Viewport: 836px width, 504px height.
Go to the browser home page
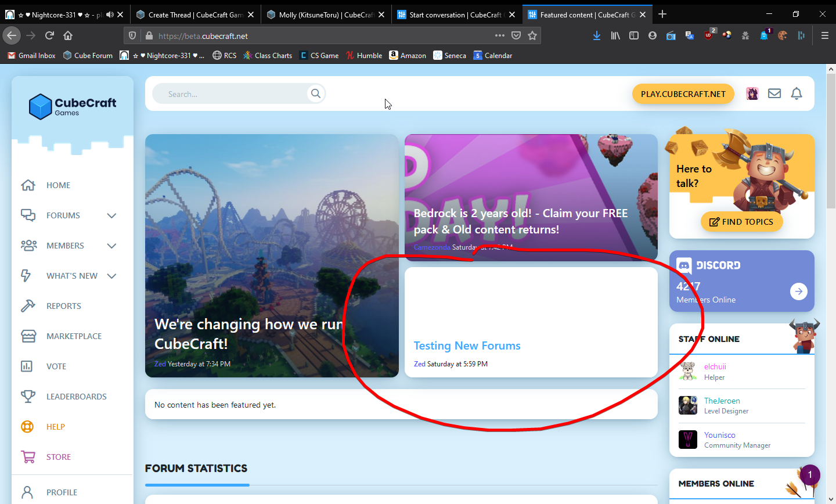pyautogui.click(x=68, y=35)
